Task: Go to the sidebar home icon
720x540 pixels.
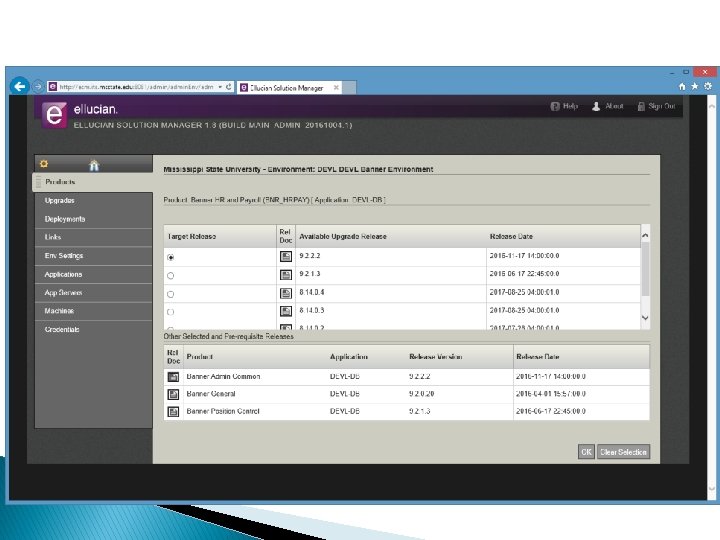Action: tap(94, 165)
